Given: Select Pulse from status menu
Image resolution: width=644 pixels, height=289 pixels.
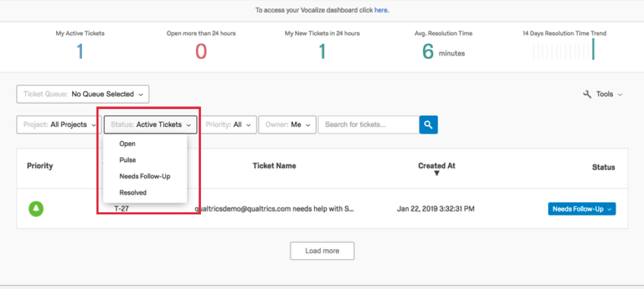Looking at the screenshot, I should click(128, 160).
